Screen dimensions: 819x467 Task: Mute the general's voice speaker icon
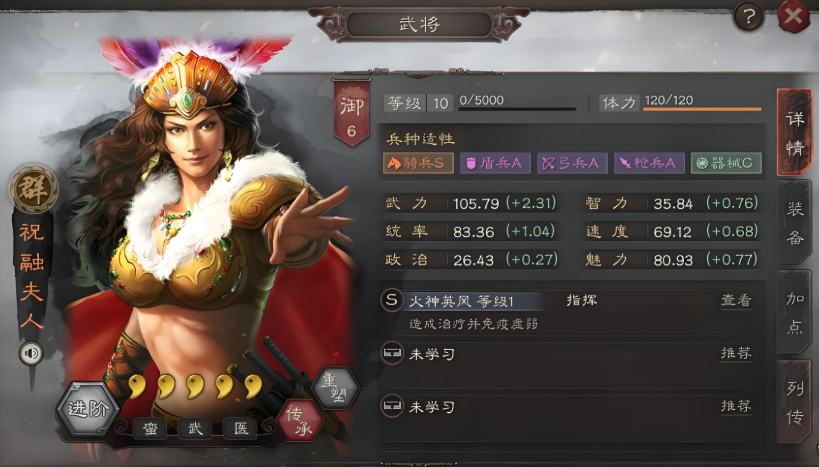31,354
